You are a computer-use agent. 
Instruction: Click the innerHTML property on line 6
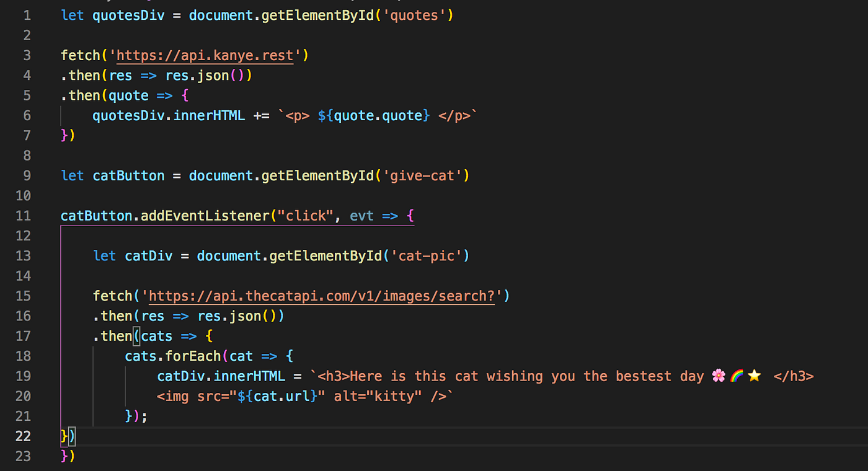(210, 115)
